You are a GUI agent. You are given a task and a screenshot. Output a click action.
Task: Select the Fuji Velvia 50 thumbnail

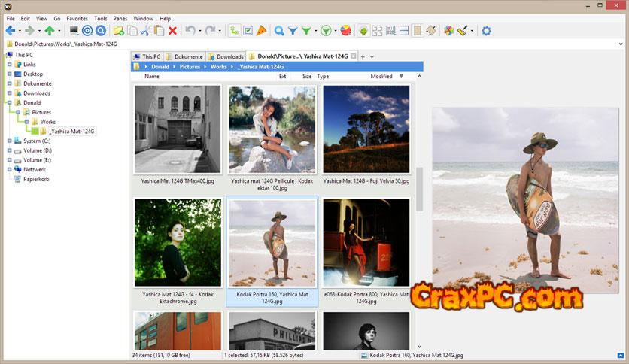[366, 129]
